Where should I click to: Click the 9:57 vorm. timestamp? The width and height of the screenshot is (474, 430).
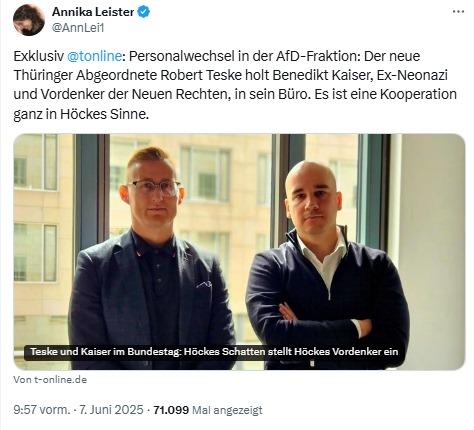pyautogui.click(x=41, y=410)
